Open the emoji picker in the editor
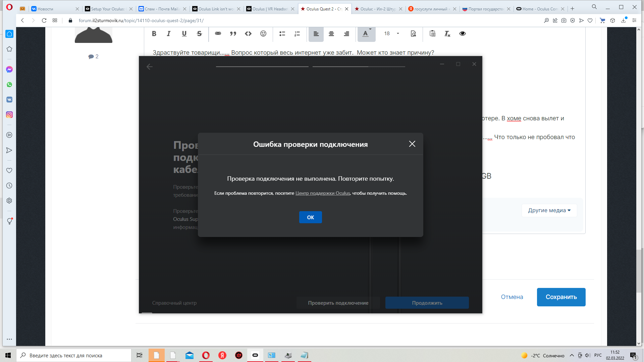The width and height of the screenshot is (644, 362). coord(263,34)
